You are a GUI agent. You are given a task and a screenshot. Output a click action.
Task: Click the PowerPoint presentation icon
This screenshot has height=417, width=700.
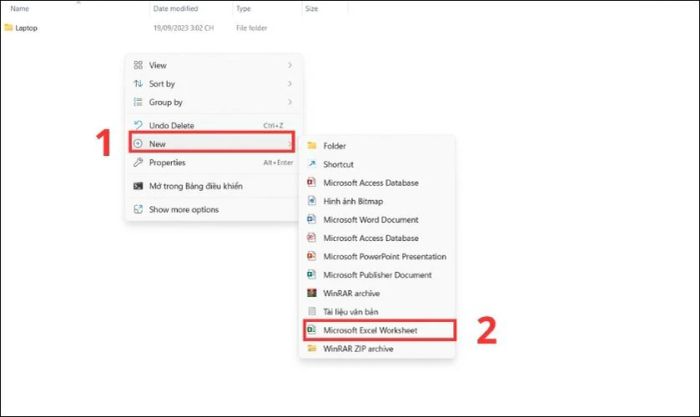point(312,256)
